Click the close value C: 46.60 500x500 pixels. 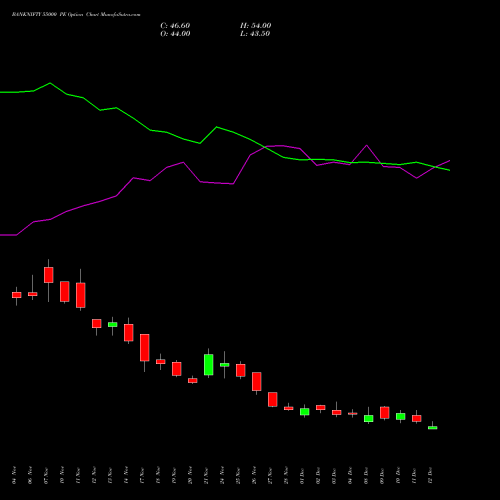175,26
